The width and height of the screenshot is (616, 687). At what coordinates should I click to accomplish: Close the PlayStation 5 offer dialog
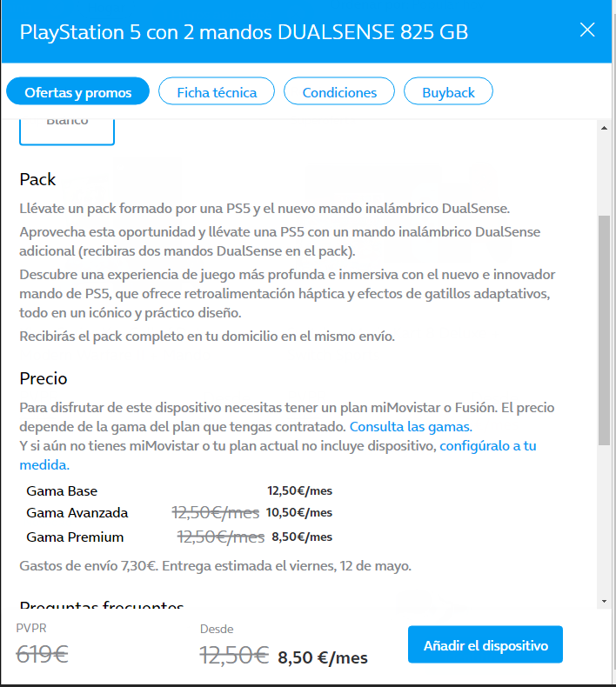587,30
